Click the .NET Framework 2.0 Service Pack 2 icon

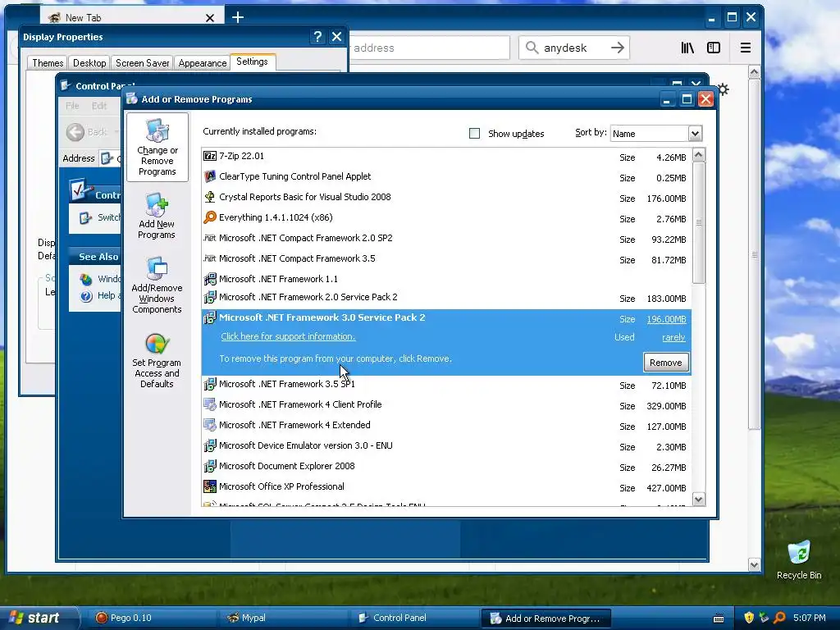click(x=210, y=297)
